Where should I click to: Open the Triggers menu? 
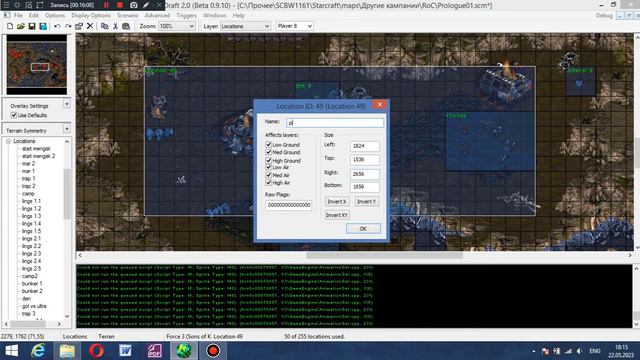coord(187,15)
